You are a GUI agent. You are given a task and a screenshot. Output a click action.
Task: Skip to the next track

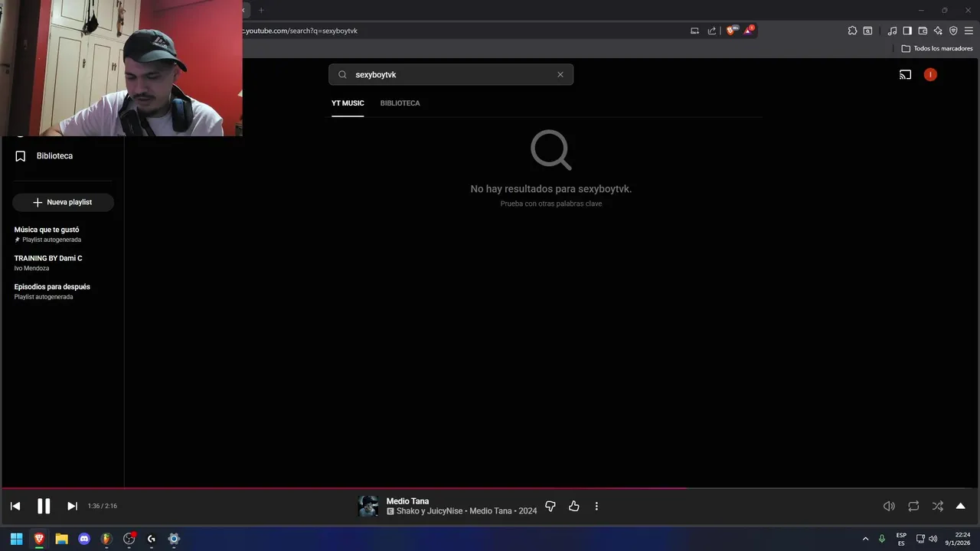pos(72,506)
